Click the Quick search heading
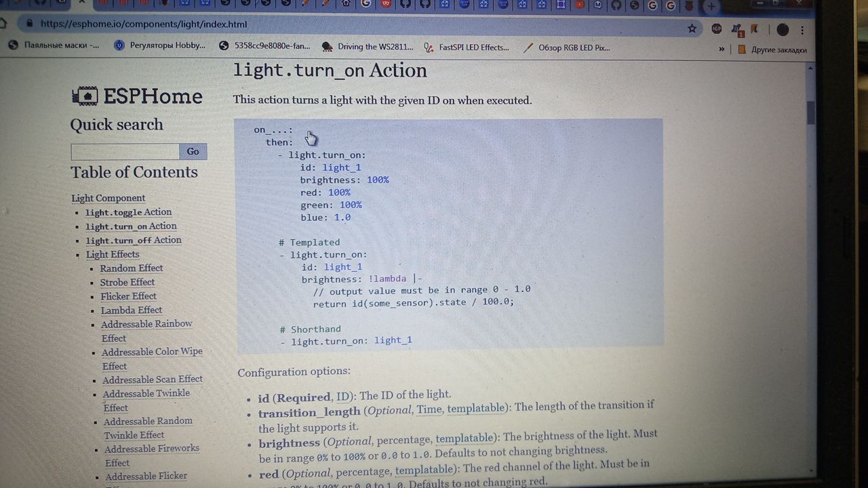 117,125
